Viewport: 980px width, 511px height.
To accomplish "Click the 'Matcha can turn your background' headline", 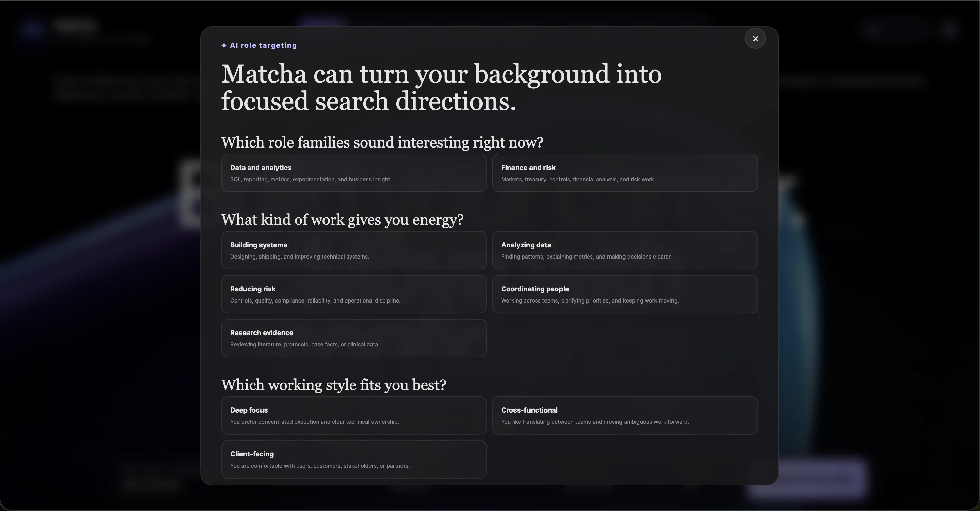I will coord(441,88).
